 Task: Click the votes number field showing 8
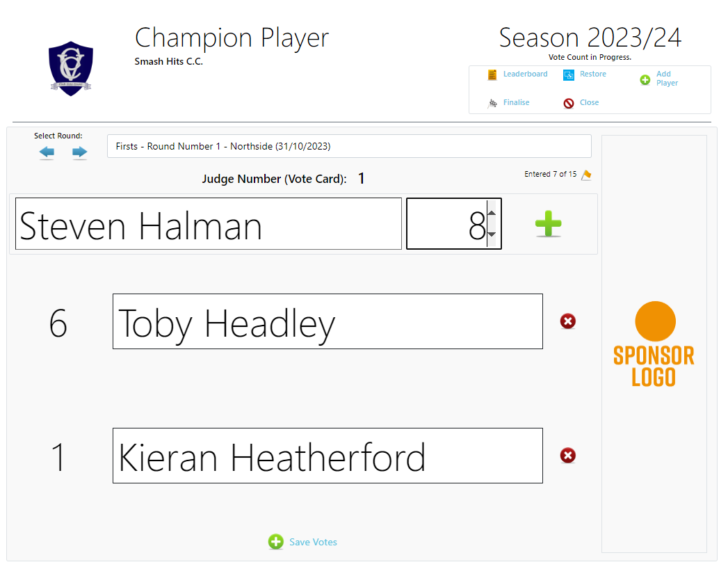[446, 224]
